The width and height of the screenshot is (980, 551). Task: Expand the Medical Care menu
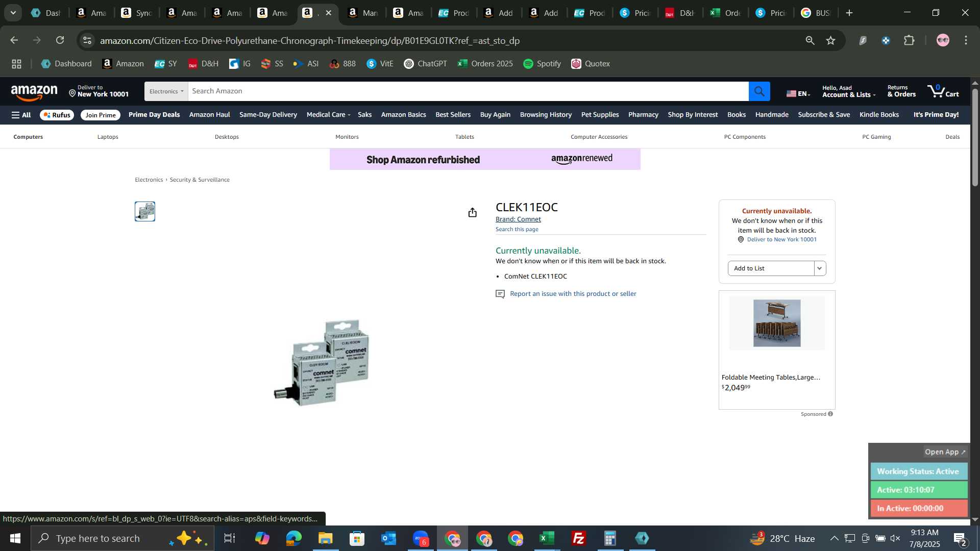pyautogui.click(x=328, y=115)
